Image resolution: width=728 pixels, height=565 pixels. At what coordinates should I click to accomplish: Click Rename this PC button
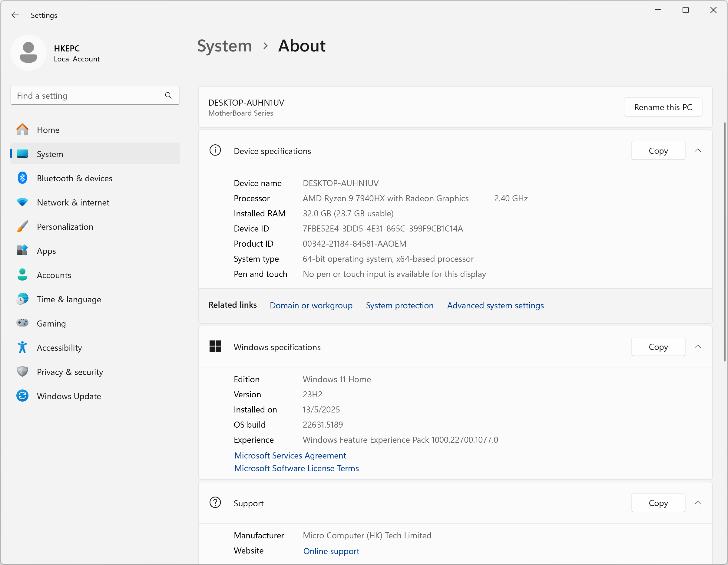coord(663,107)
